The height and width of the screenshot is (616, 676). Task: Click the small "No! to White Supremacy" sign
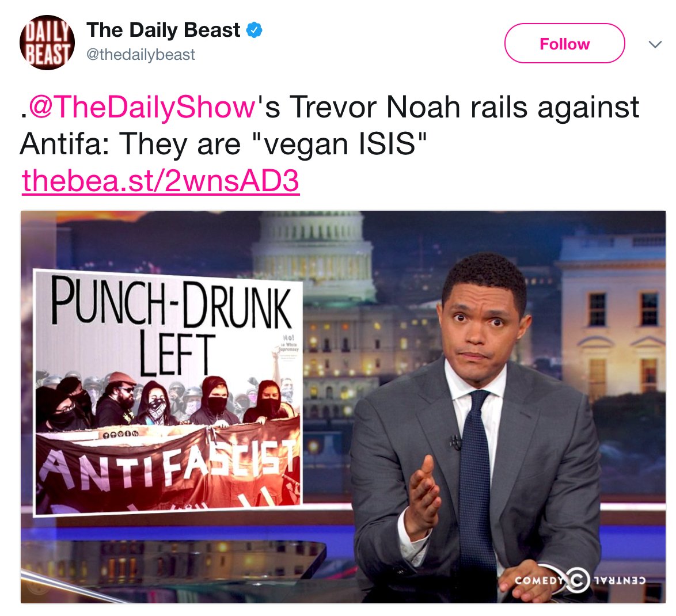(287, 344)
